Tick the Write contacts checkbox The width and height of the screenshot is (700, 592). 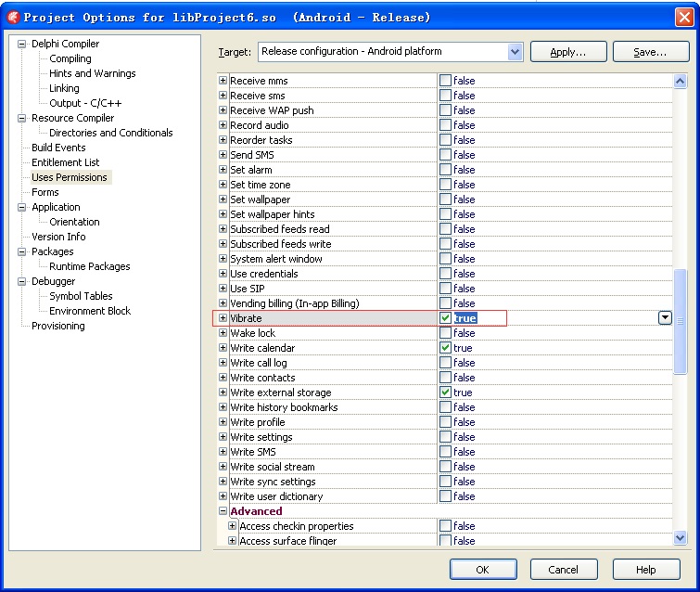coord(445,378)
